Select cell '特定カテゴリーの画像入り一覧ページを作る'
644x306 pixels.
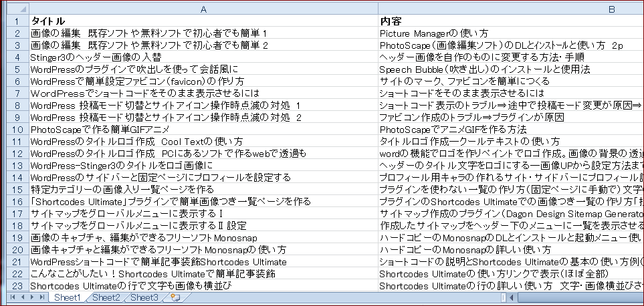203,189
